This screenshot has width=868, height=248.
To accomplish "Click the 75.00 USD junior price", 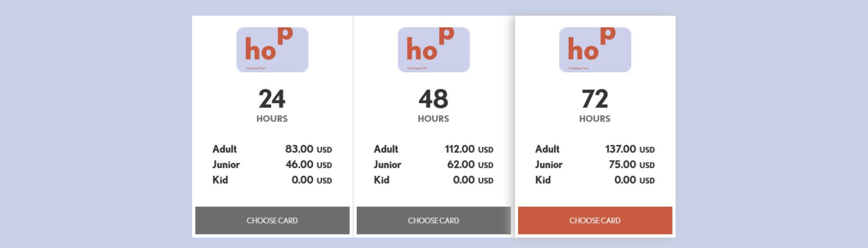I will pos(631,165).
